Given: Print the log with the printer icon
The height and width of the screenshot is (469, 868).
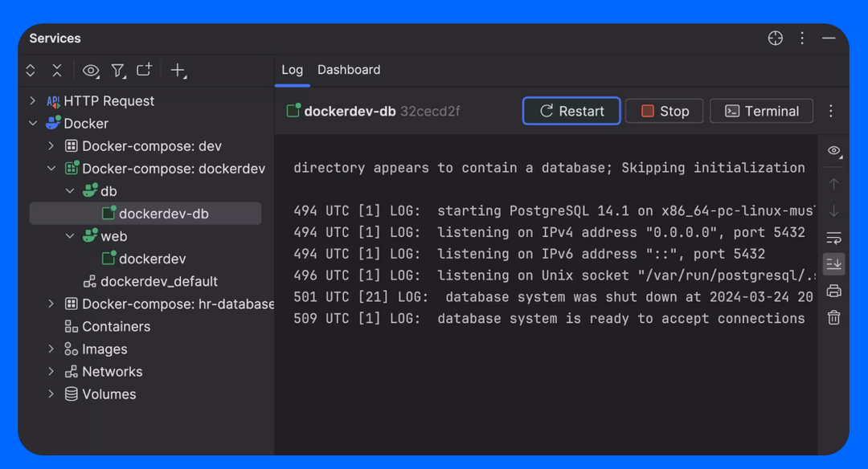Looking at the screenshot, I should coord(833,291).
